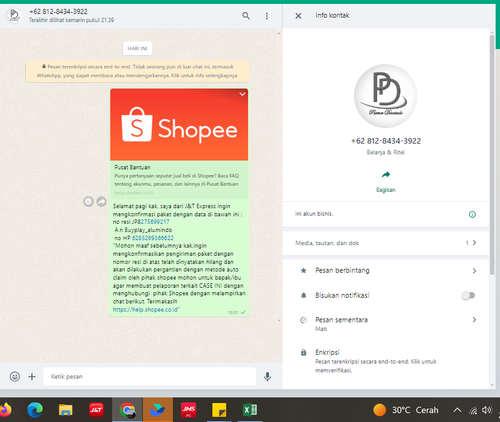Click Ini akun bisnis text row
Screen dimensions: 500x422
click(314, 214)
